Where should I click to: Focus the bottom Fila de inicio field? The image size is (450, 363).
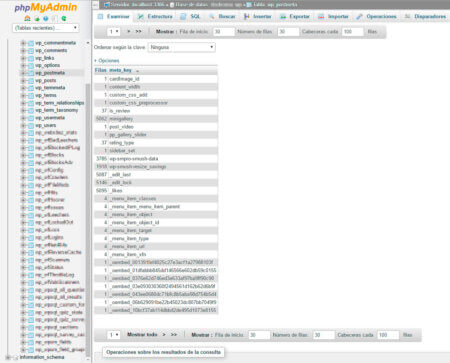coord(259,335)
